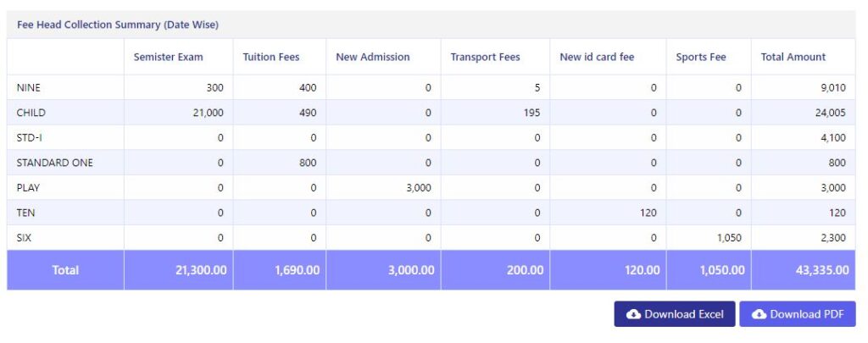Click the Fee Head Collection Summary title
The image size is (868, 343).
tap(117, 25)
